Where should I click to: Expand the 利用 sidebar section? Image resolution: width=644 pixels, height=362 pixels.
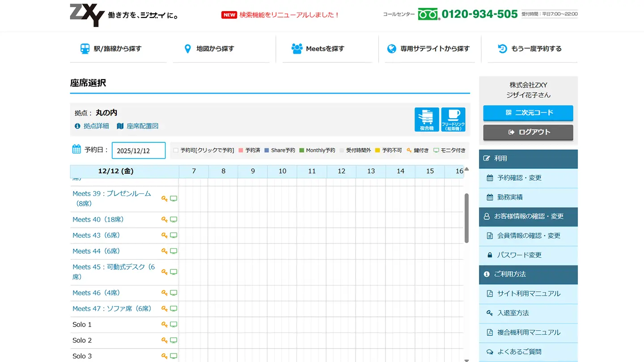(x=528, y=158)
